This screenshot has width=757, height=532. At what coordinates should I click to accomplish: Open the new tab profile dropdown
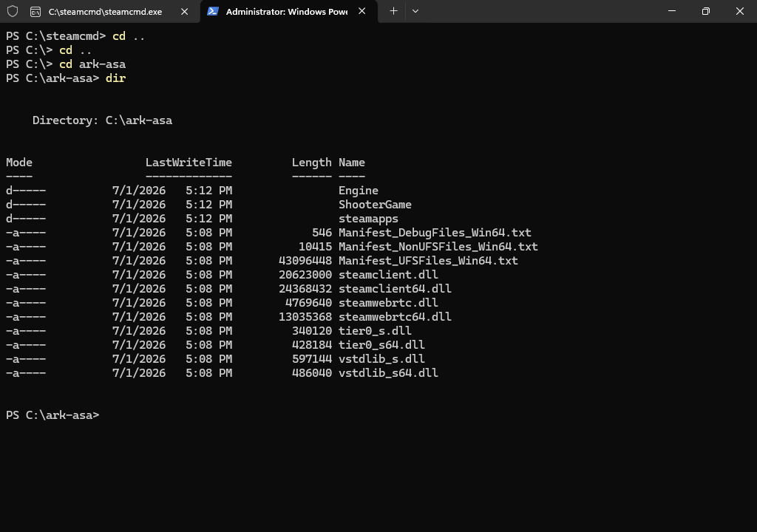pos(415,10)
